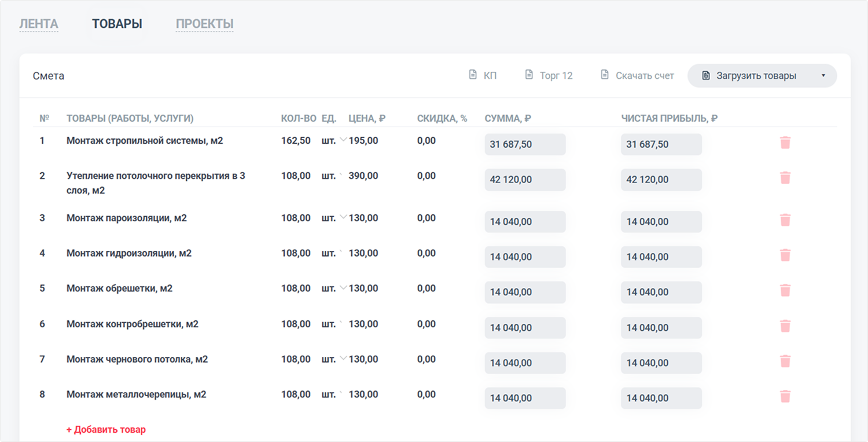
Task: Open the Проекты tab
Action: 204,24
